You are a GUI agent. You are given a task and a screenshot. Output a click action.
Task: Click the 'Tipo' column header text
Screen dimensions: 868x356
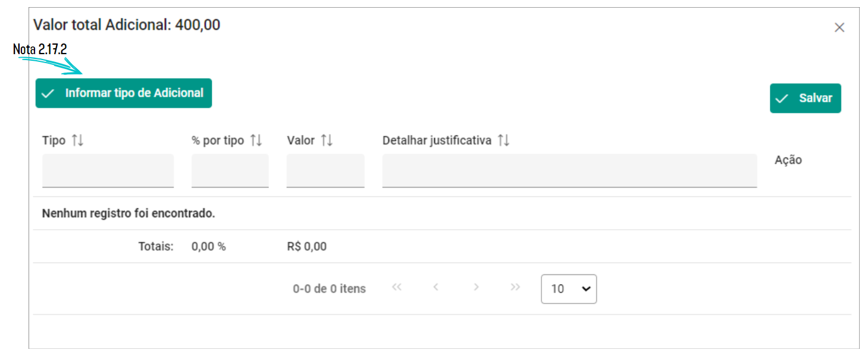tap(54, 140)
